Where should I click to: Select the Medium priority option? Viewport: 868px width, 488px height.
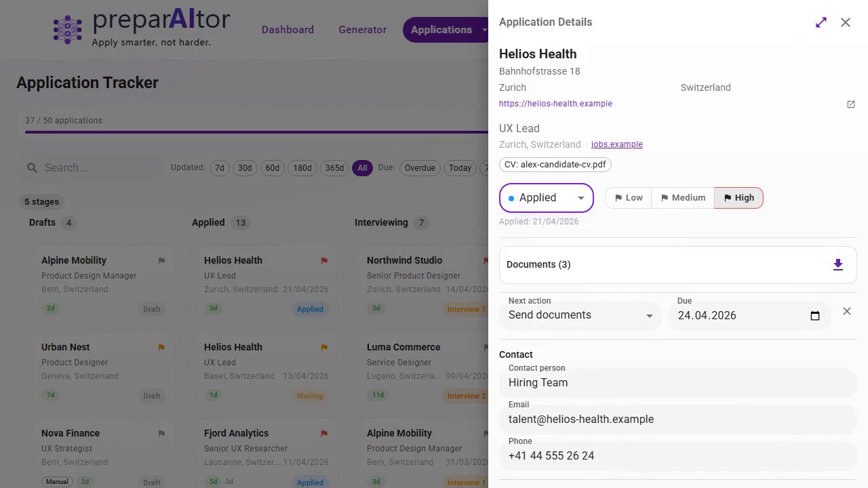coord(683,197)
